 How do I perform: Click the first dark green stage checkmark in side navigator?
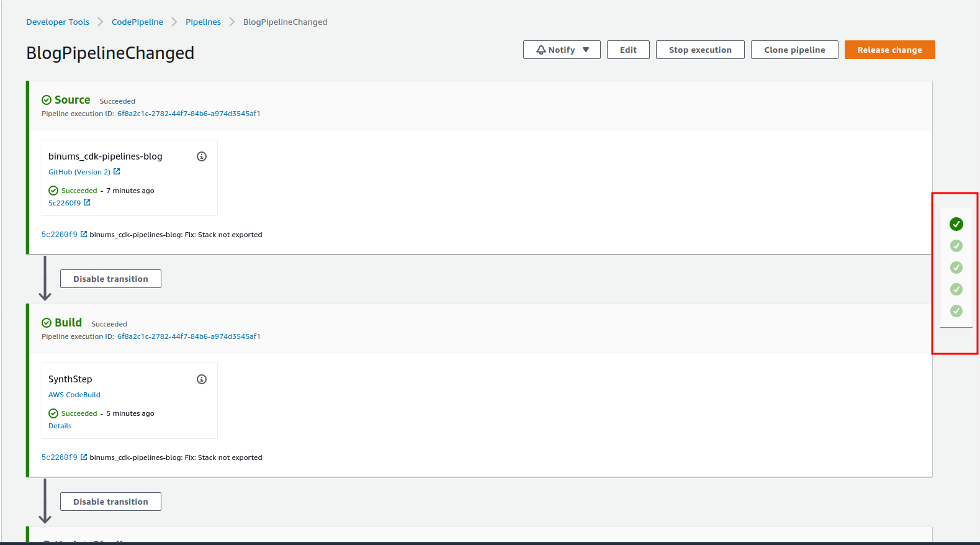tap(956, 224)
